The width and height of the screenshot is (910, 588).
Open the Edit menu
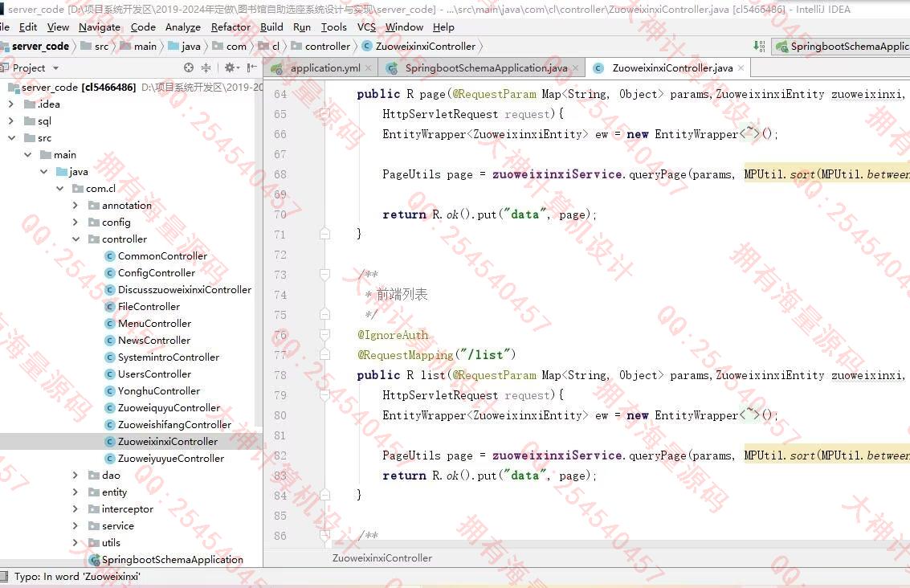(28, 27)
